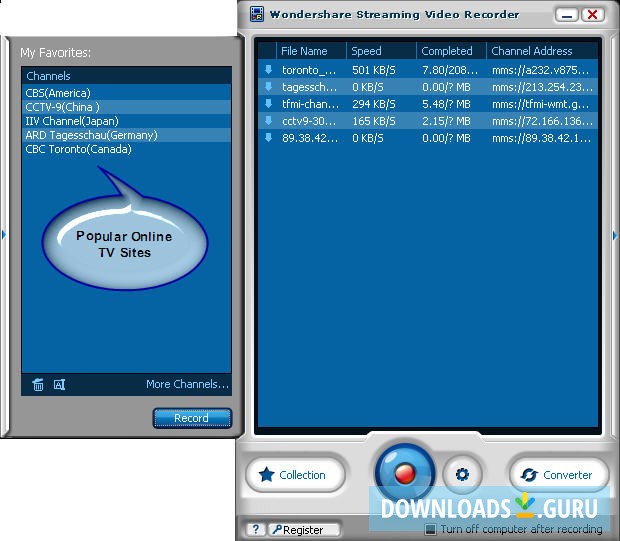This screenshot has height=541, width=620.
Task: Click address mms://89.38.42.1
Action: 541,138
